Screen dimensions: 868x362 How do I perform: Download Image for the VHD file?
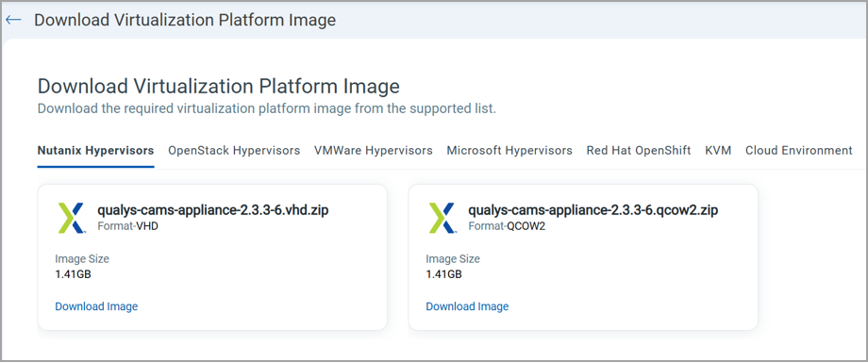tap(96, 306)
